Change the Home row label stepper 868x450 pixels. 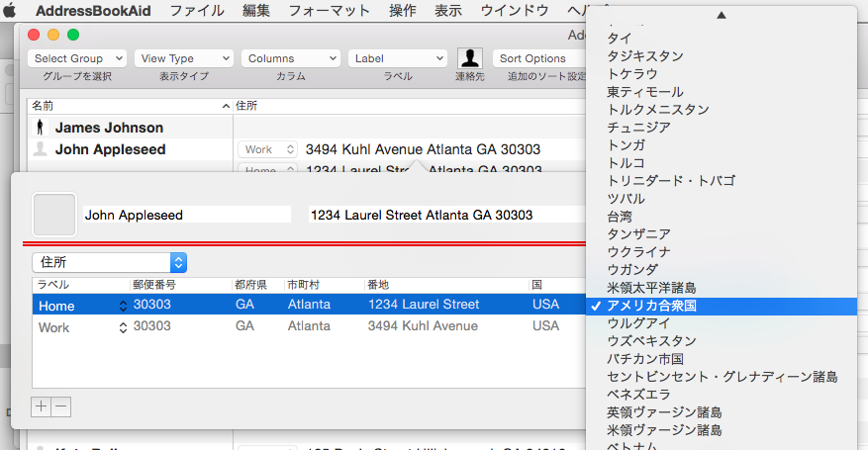[x=123, y=306]
